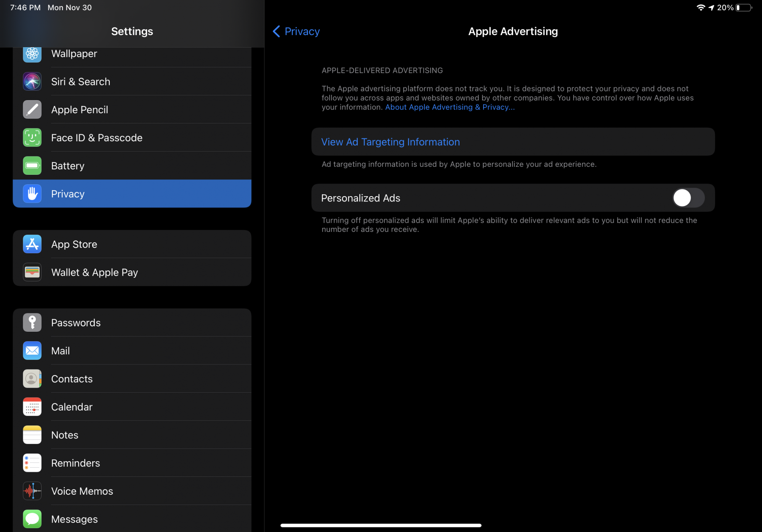Select Privacy in the settings sidebar
762x532 pixels.
click(x=132, y=194)
